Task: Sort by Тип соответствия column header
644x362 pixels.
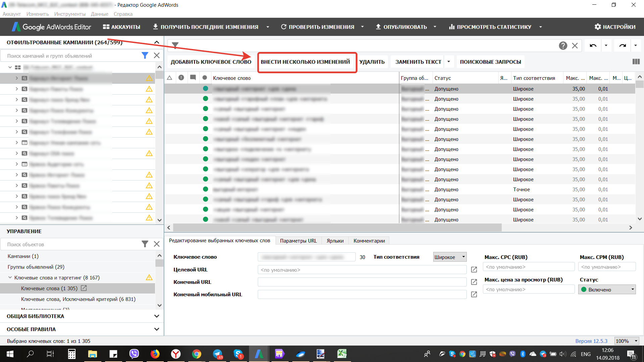Action: [x=537, y=78]
